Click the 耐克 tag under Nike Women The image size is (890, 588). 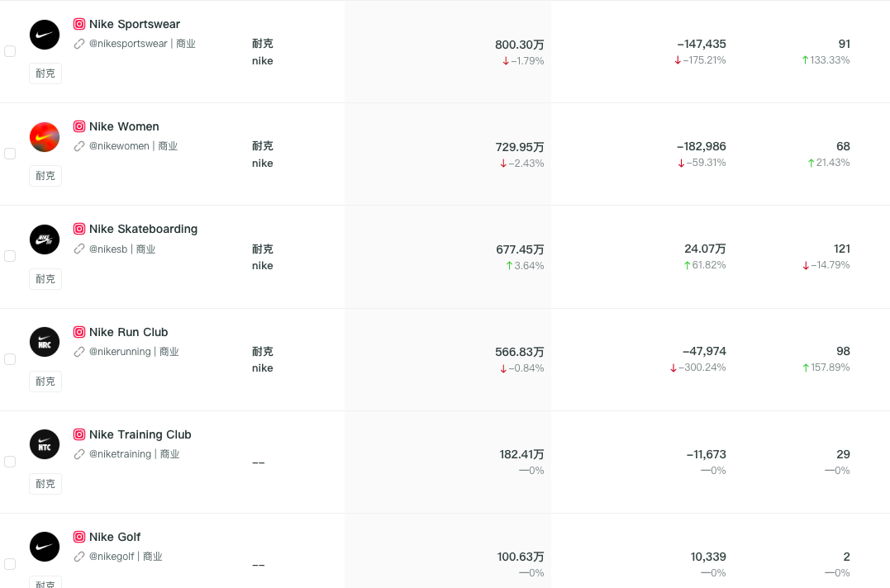point(45,176)
